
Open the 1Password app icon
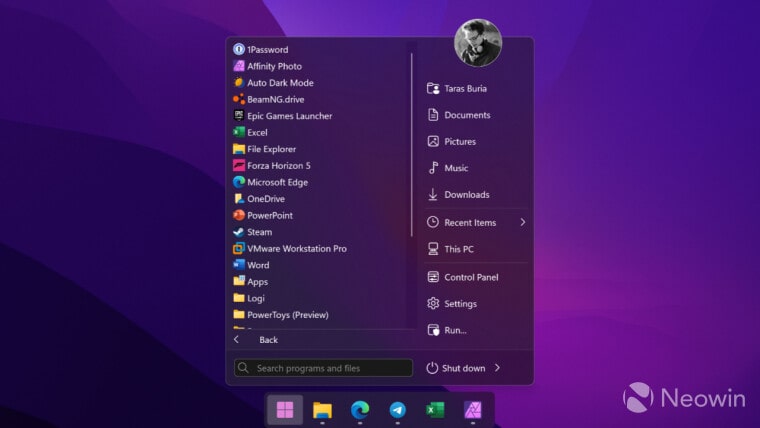pyautogui.click(x=238, y=49)
